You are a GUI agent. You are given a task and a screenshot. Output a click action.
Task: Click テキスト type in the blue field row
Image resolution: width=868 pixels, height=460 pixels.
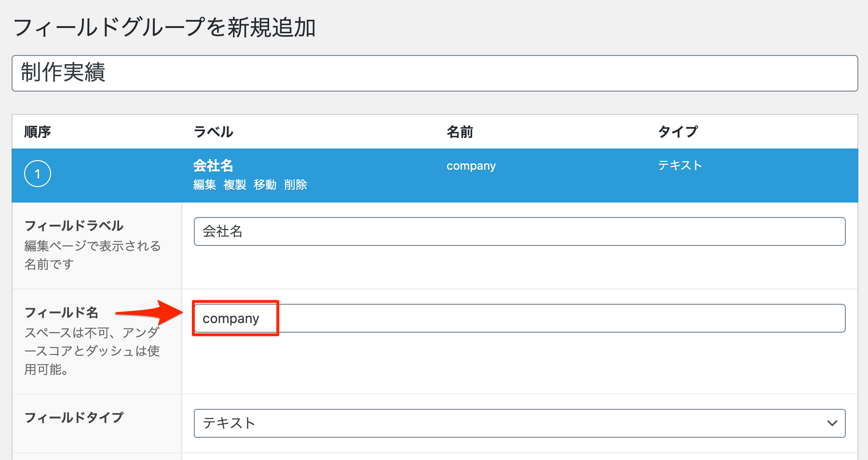pos(679,165)
